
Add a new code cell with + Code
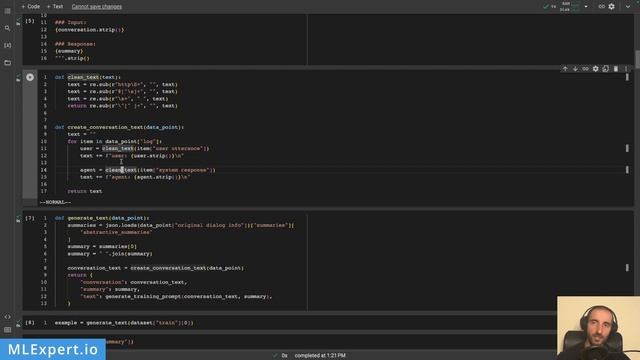31,7
